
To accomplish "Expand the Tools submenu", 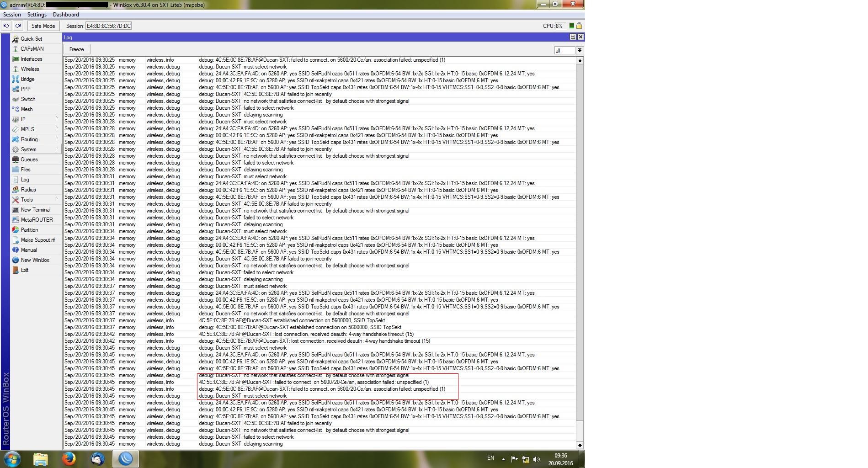I will point(57,199).
